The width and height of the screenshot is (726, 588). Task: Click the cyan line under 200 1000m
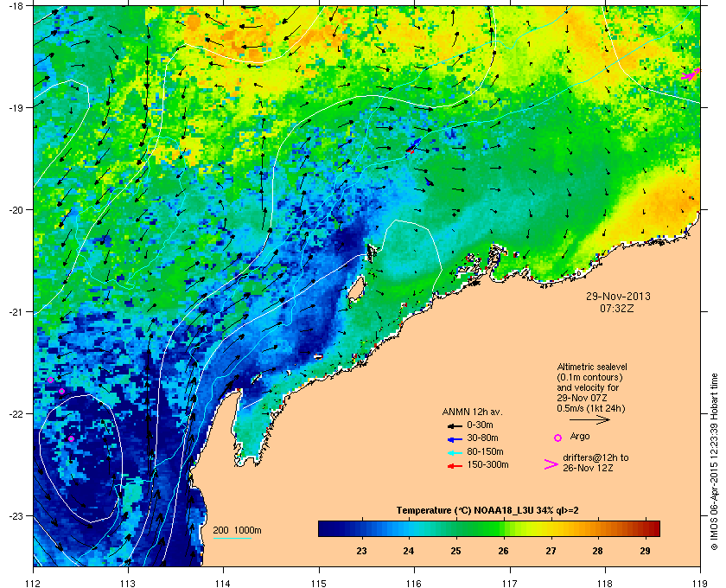point(232,538)
